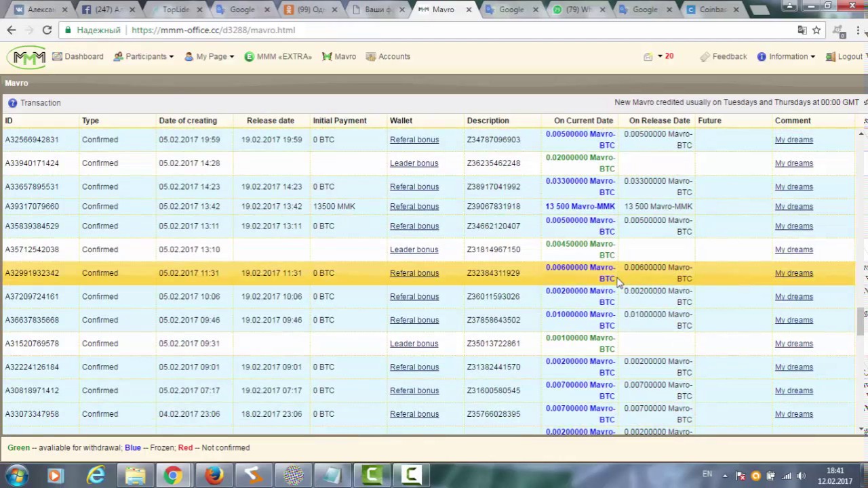Open Google Chrome from taskbar
The height and width of the screenshot is (488, 868).
point(174,475)
